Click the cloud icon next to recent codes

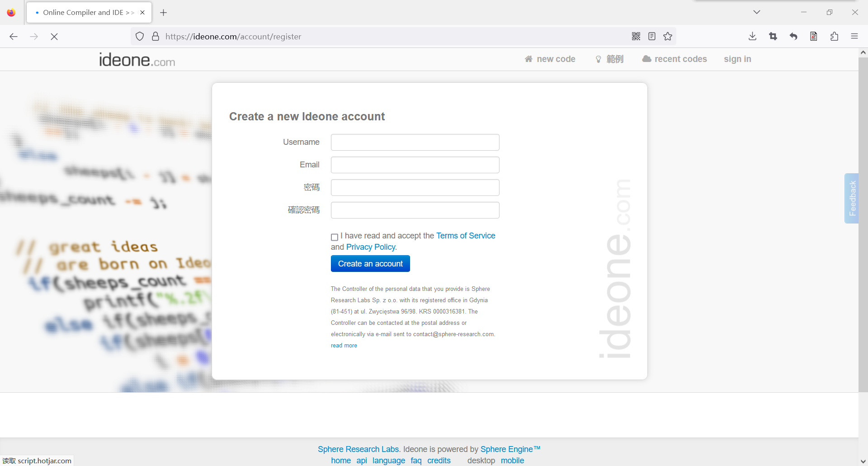[x=646, y=59]
